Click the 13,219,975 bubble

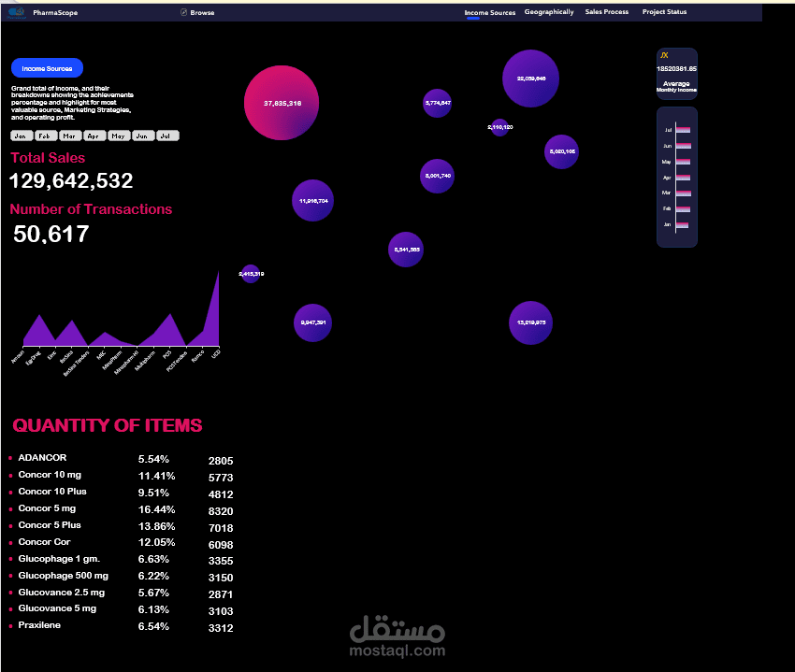pyautogui.click(x=531, y=322)
